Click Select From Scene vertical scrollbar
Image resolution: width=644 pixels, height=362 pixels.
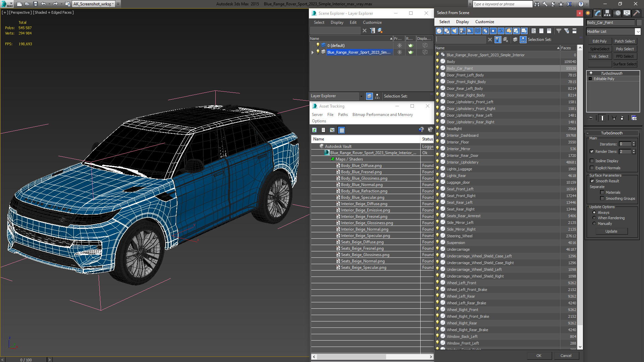pyautogui.click(x=580, y=188)
